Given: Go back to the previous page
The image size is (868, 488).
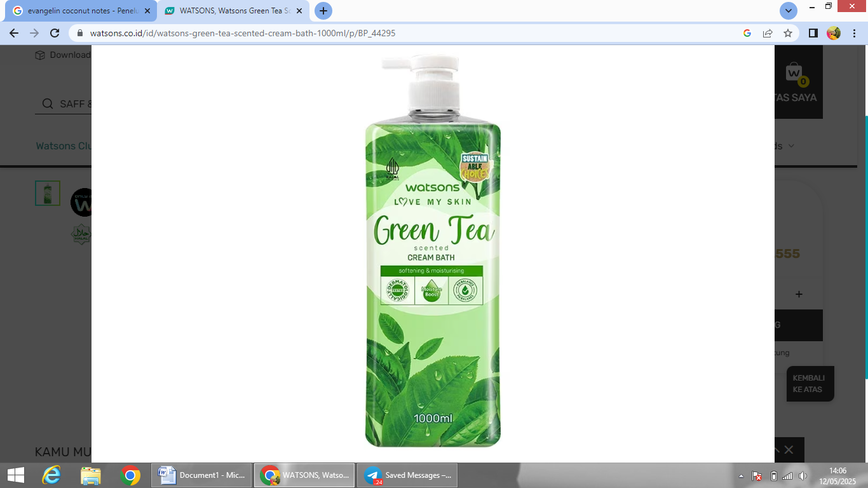Looking at the screenshot, I should coord(14,33).
